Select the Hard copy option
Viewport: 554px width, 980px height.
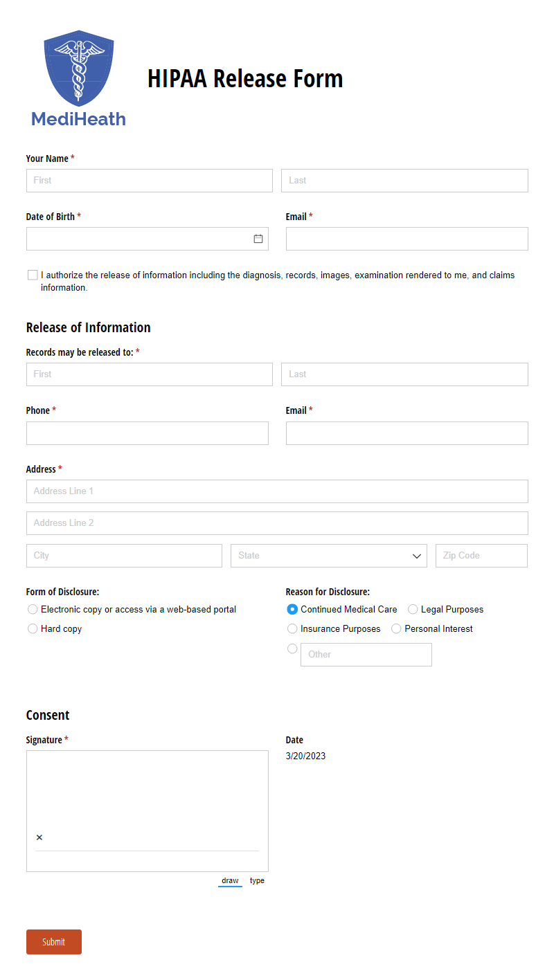33,629
